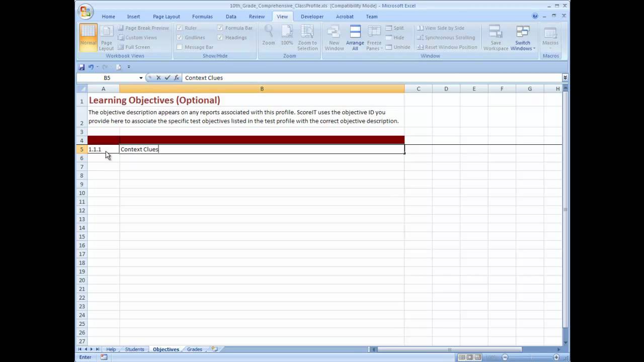Click Synchronous Scrolling

pyautogui.click(x=446, y=38)
